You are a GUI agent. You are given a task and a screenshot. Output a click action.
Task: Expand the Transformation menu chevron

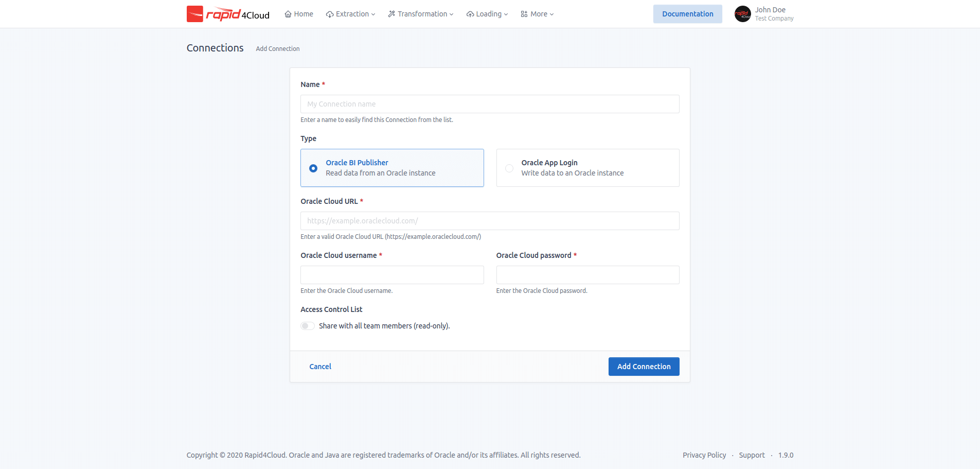tap(451, 14)
